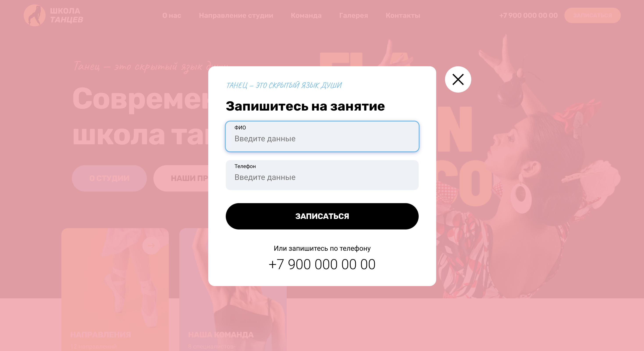Open Направление студии in navigation
The height and width of the screenshot is (351, 644).
click(x=236, y=16)
